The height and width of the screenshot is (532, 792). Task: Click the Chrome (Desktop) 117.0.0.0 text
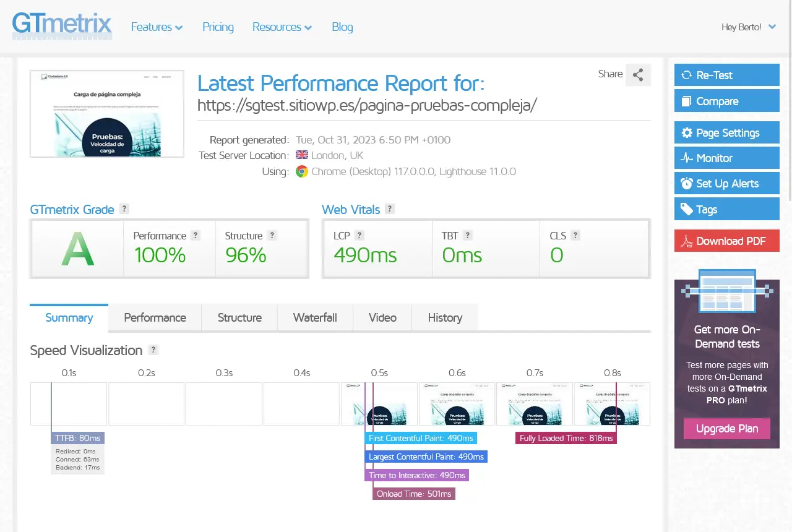pos(373,171)
